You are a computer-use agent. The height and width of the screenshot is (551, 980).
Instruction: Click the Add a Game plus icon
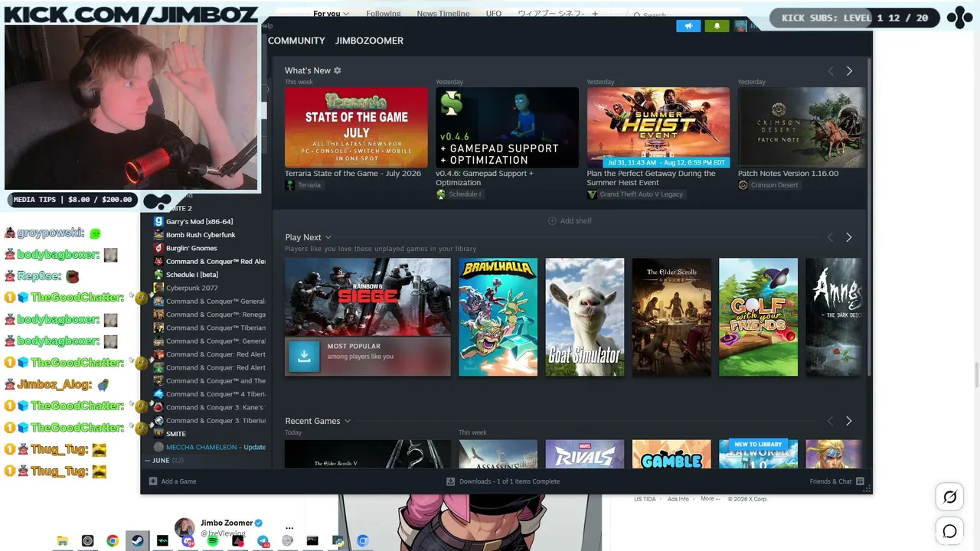click(153, 481)
